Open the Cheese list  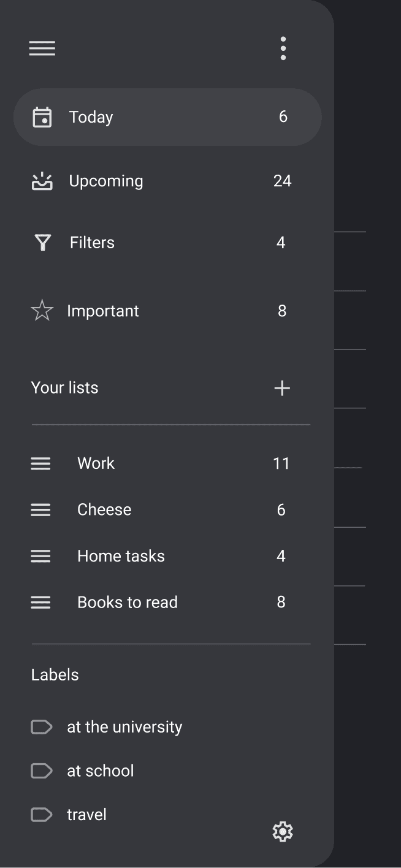104,509
